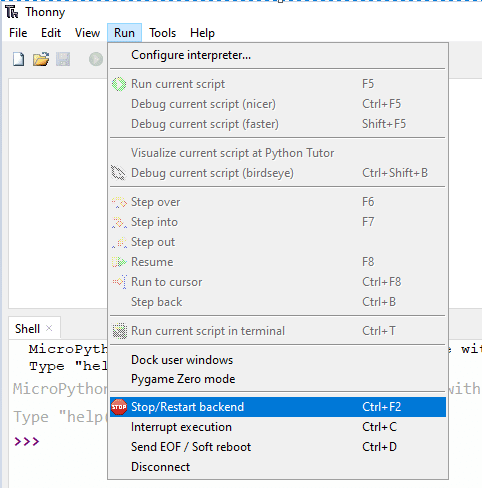Screen dimensions: 482x488
Task: Click the Resume arrow icon
Action: pyautogui.click(x=119, y=262)
